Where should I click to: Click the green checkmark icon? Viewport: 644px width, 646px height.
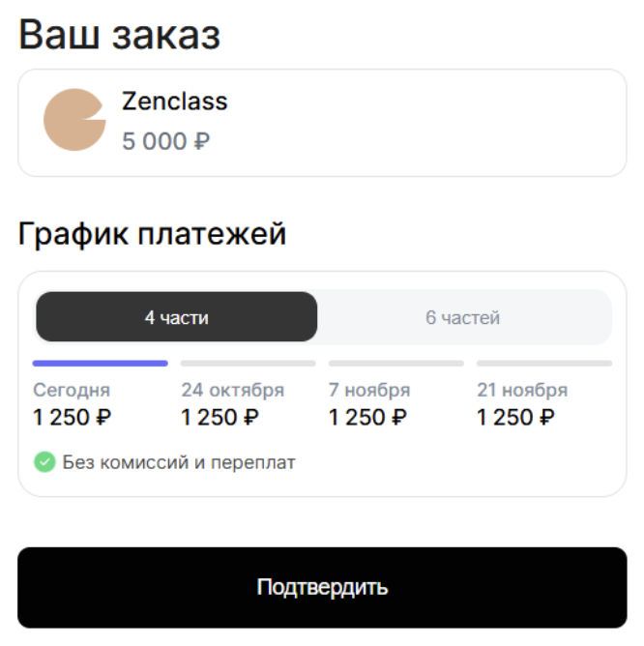(x=44, y=462)
